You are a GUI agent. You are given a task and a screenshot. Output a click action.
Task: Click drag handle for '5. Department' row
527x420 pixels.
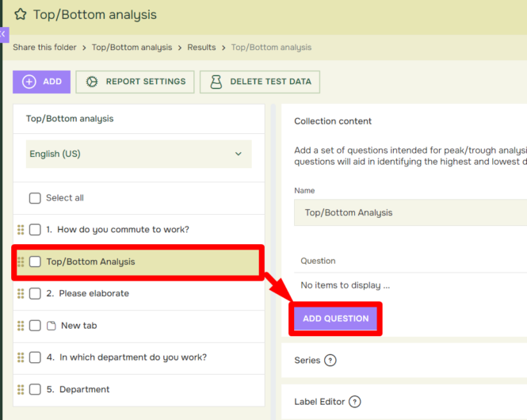(21, 389)
